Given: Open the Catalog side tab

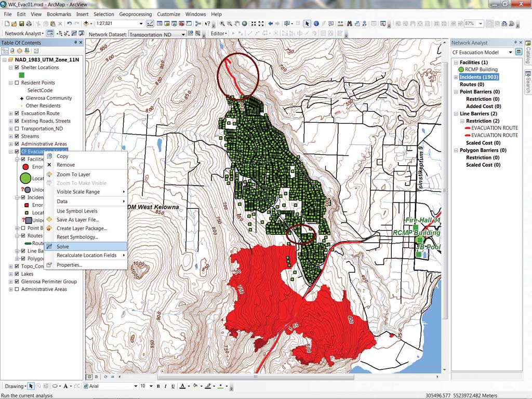Looking at the screenshot, I should point(528,54).
